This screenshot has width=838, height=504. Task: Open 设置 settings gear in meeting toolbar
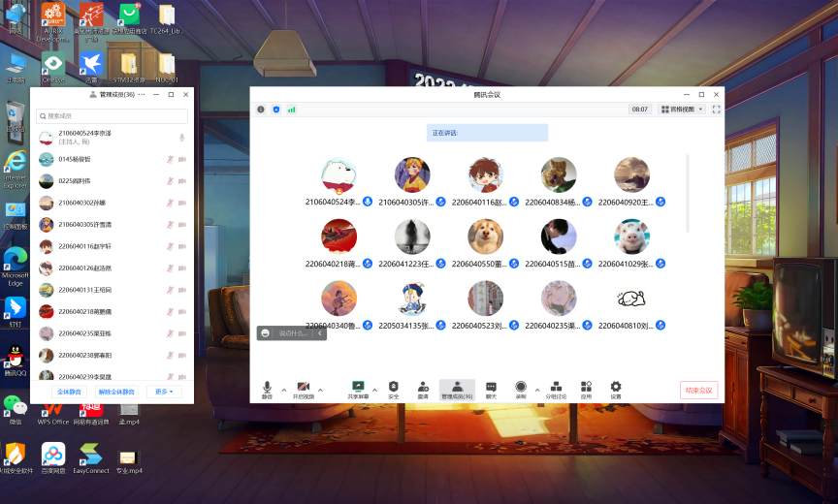(x=616, y=389)
